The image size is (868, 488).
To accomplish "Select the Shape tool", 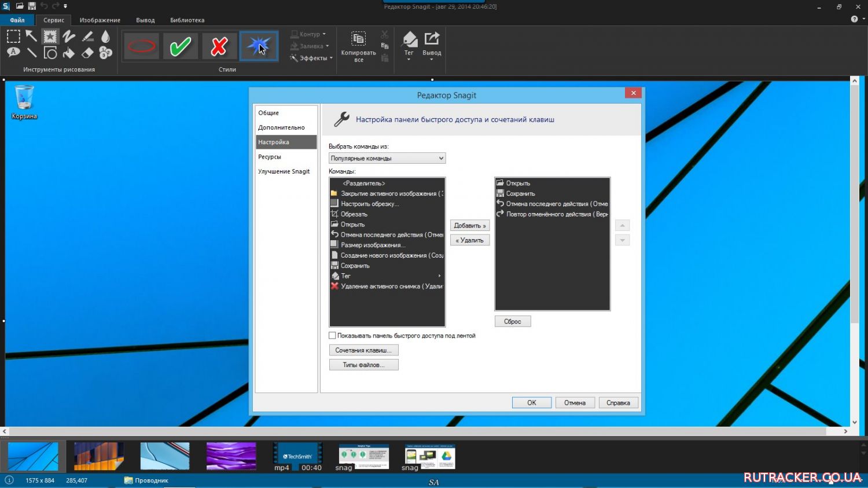I will [x=50, y=53].
